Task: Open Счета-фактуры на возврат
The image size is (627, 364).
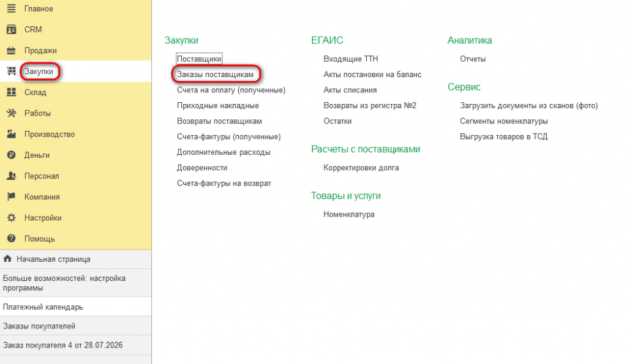Action: [x=224, y=184]
